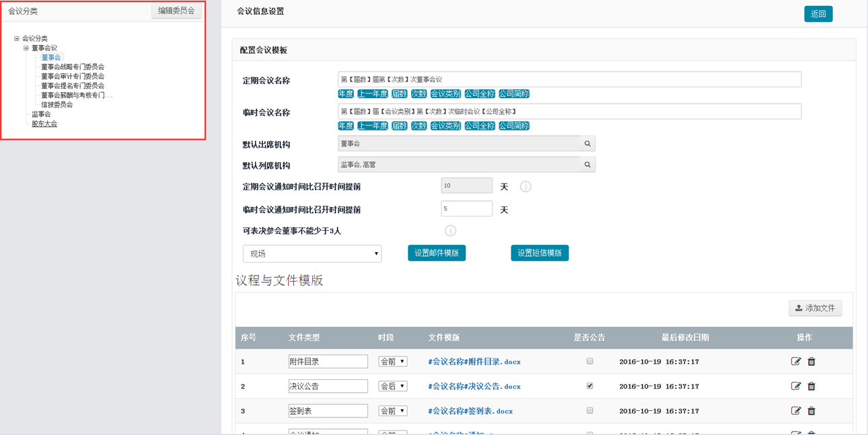Screen dimensions: 868x435
Task: Select 董事会审计专门委员会 tree item
Action: [73, 76]
